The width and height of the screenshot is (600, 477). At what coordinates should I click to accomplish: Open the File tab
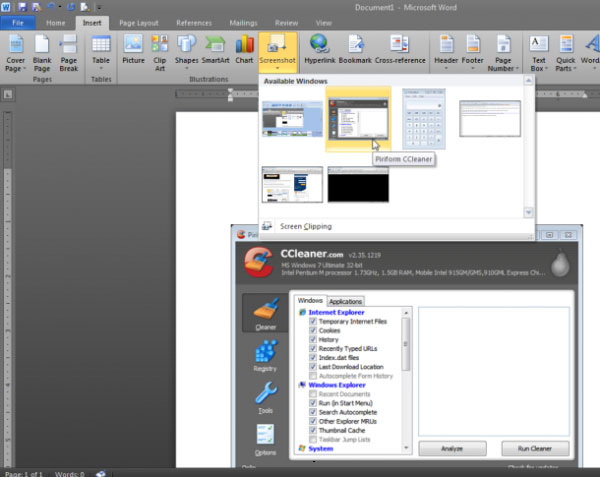(18, 23)
